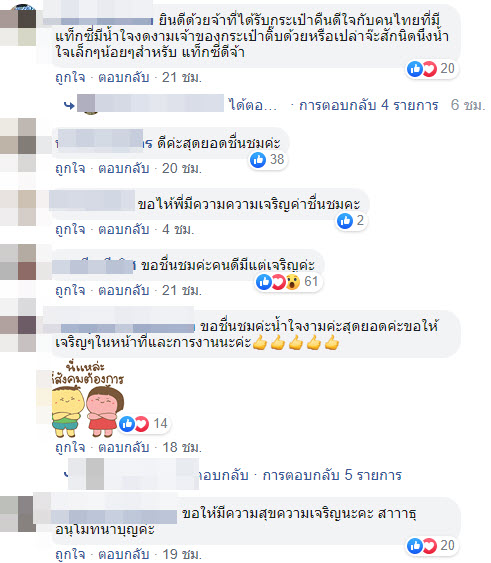Screen dimensions: 491x563
Task: Open reactions on the comment with 38 likes
Action: pyautogui.click(x=267, y=160)
